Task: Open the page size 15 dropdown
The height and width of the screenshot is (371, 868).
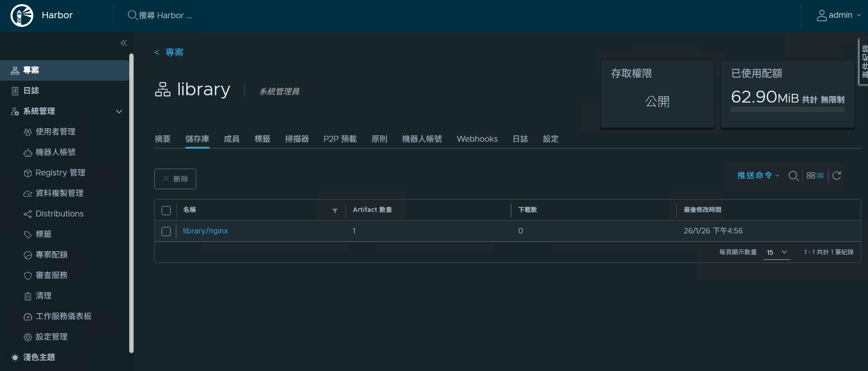Action: (777, 252)
